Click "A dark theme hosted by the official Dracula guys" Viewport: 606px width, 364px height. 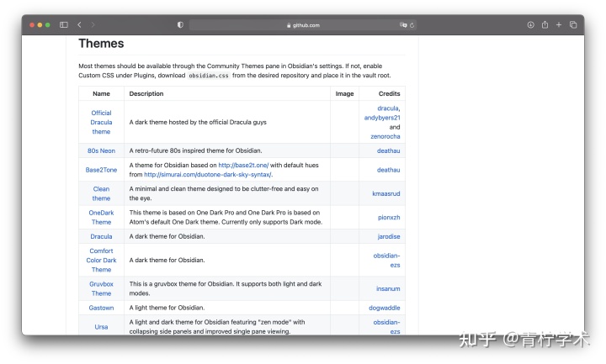(x=198, y=122)
